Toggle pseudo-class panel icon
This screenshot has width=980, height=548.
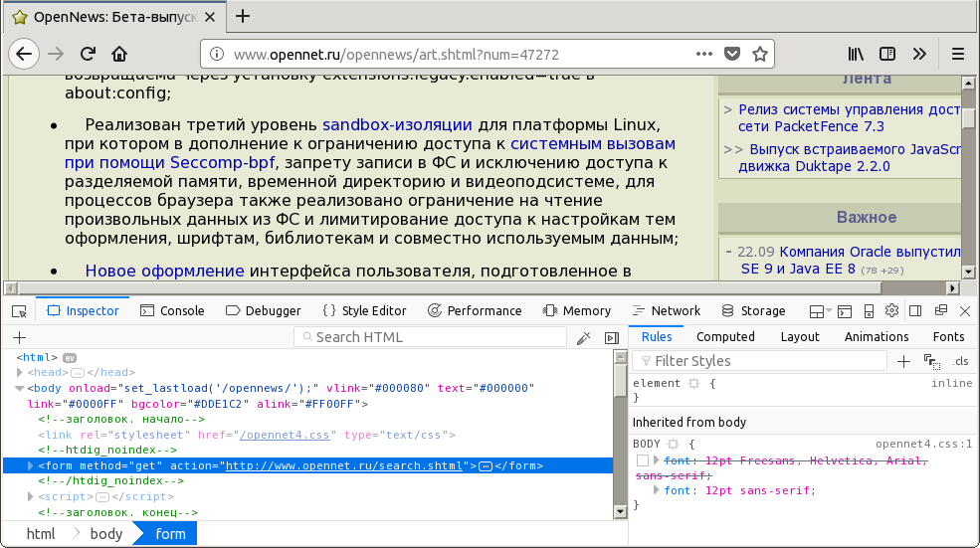(932, 362)
